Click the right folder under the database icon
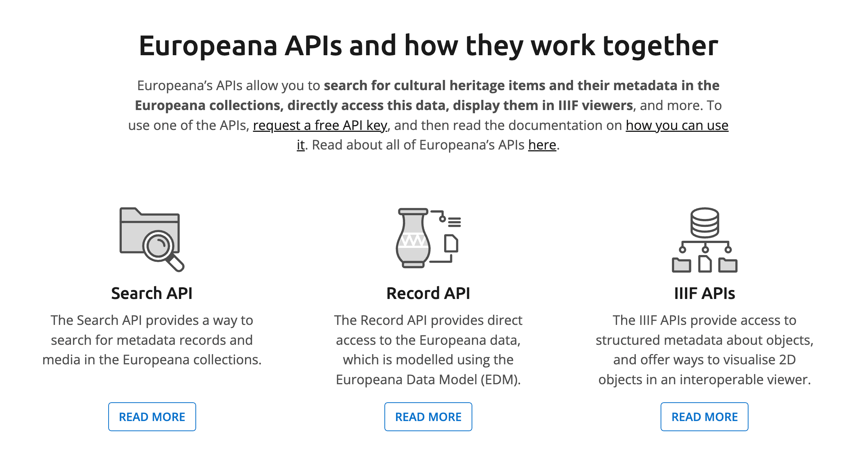Image resolution: width=868 pixels, height=471 pixels. 728,265
